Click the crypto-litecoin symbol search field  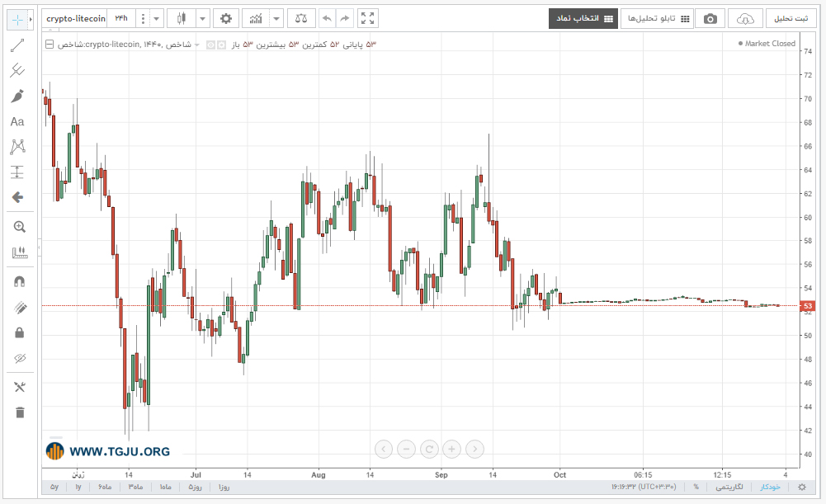pos(75,18)
